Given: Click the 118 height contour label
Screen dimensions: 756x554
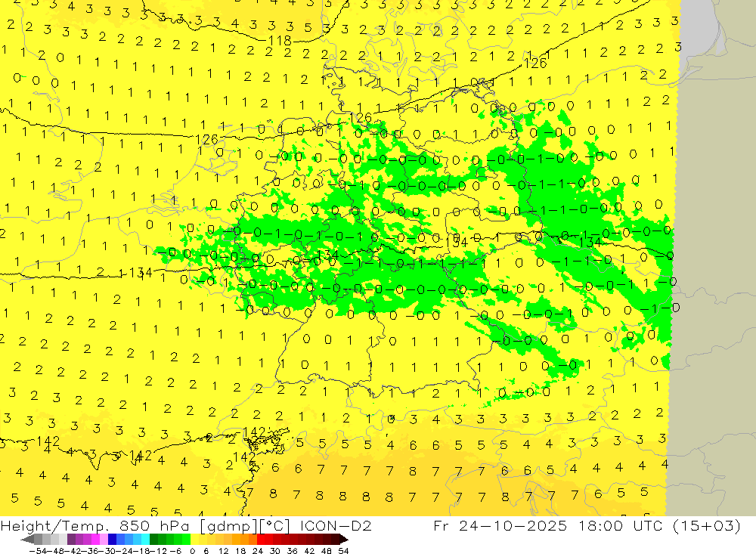Looking at the screenshot, I should click(280, 41).
